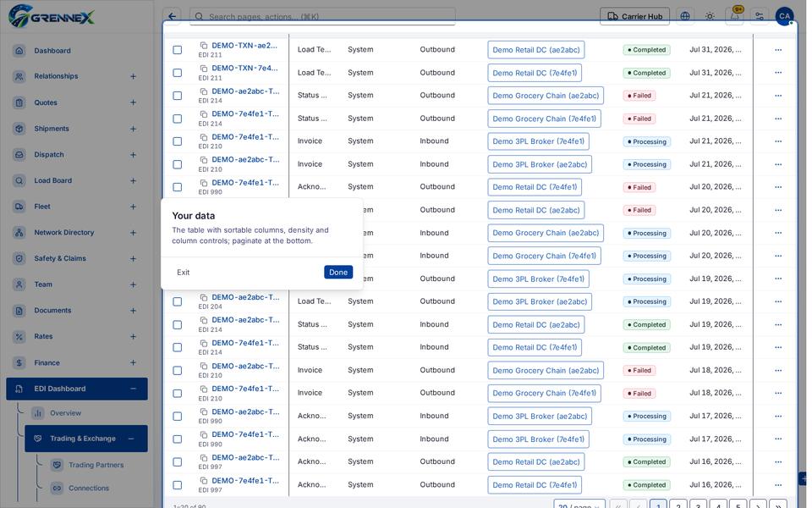Screen dimensions: 812x508
Task: Expand the Team menu plus
Action: (133, 284)
